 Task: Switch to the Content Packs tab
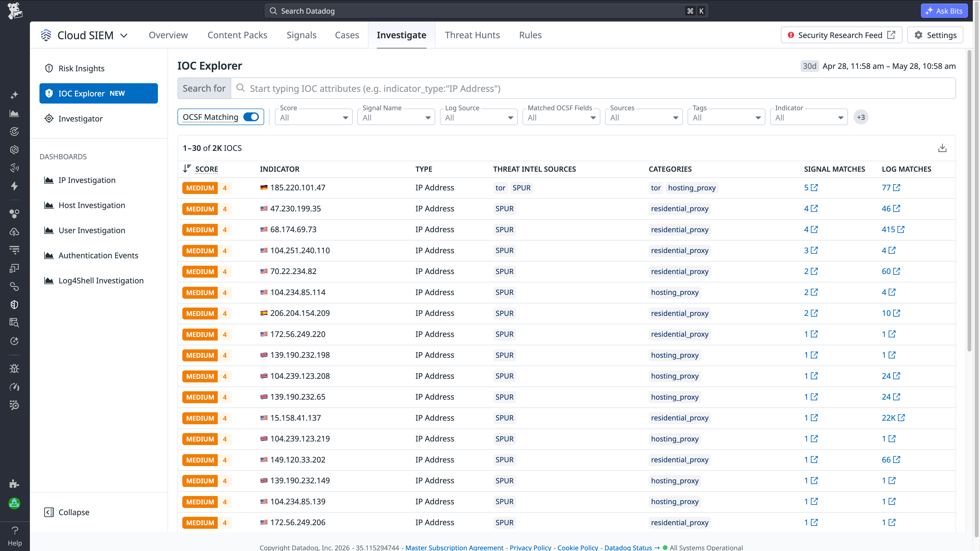[x=237, y=35]
